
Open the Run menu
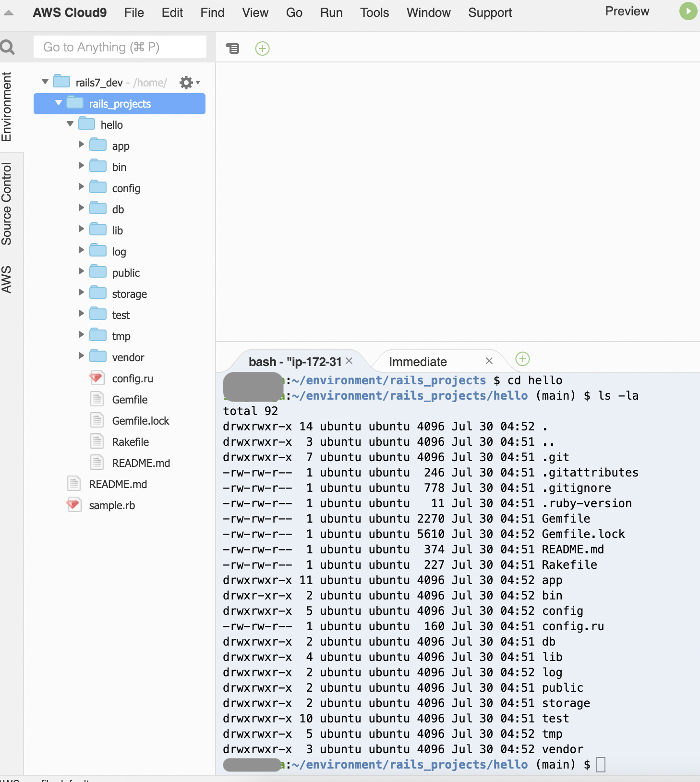(331, 13)
